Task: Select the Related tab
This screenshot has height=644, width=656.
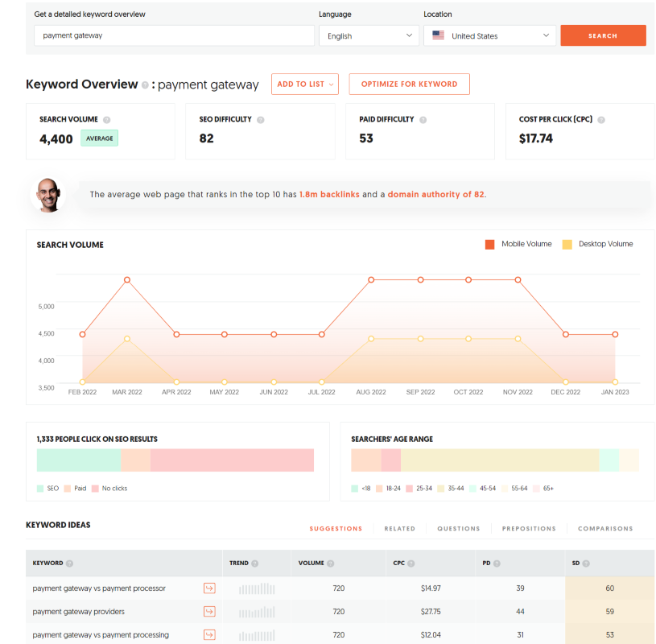Action: pyautogui.click(x=399, y=529)
